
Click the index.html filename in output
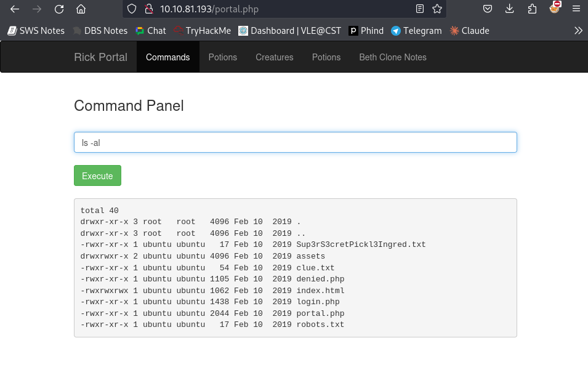[x=320, y=291]
